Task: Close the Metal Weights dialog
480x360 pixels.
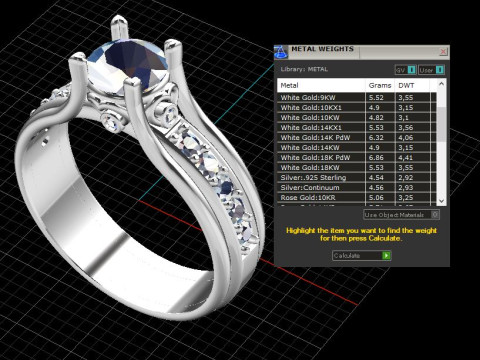Action: [x=443, y=52]
